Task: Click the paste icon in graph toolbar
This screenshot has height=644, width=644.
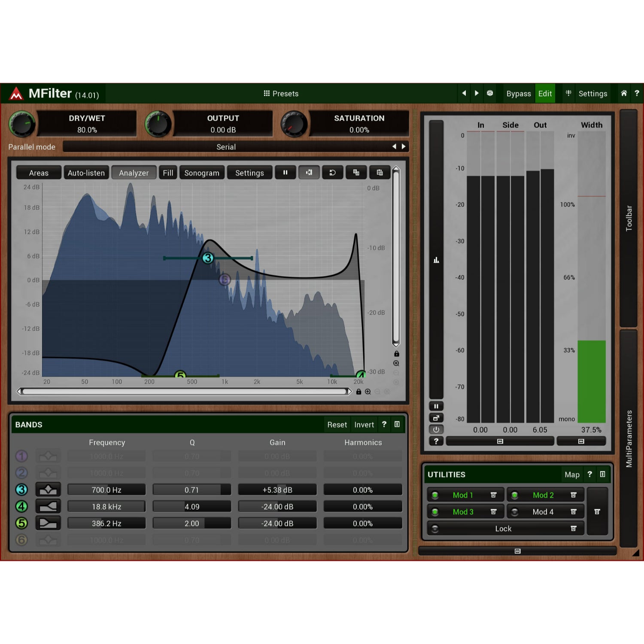Action: (380, 173)
